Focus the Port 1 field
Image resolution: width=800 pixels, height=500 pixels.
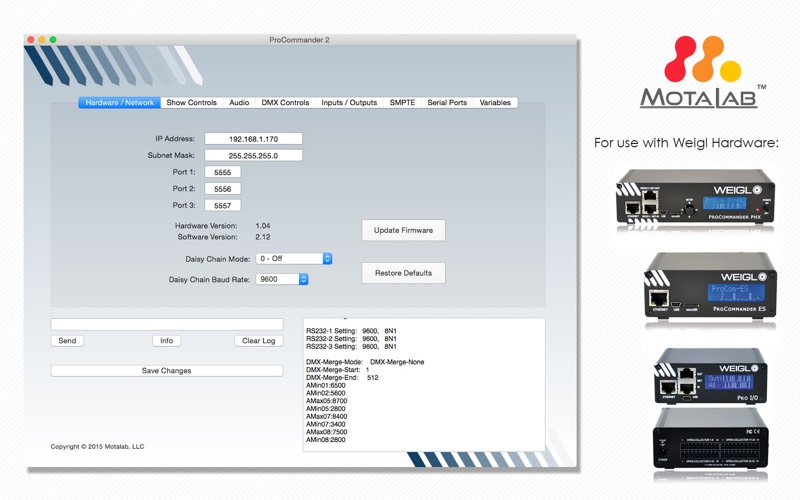(222, 172)
